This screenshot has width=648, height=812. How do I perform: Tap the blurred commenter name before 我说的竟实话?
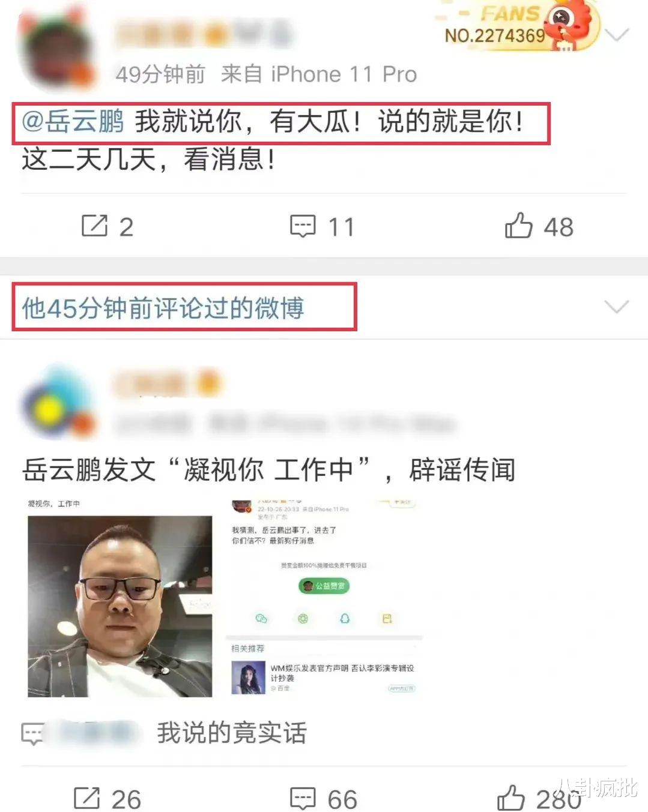tap(96, 733)
